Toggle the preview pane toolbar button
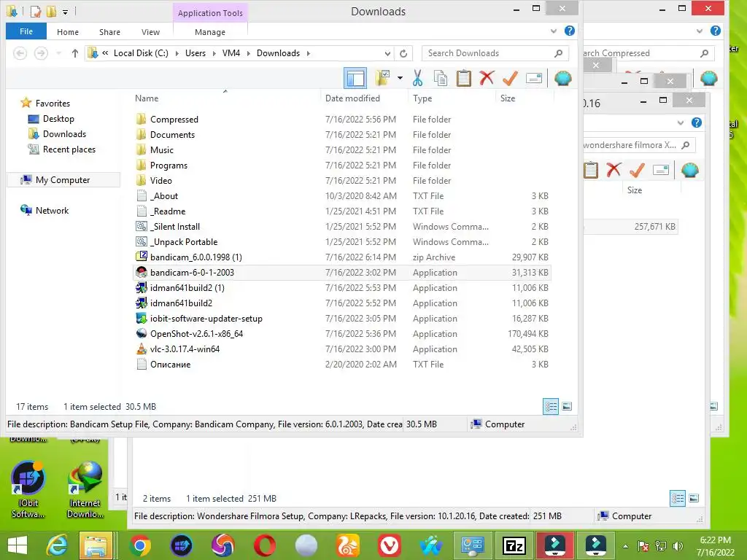This screenshot has width=747, height=560. [355, 79]
